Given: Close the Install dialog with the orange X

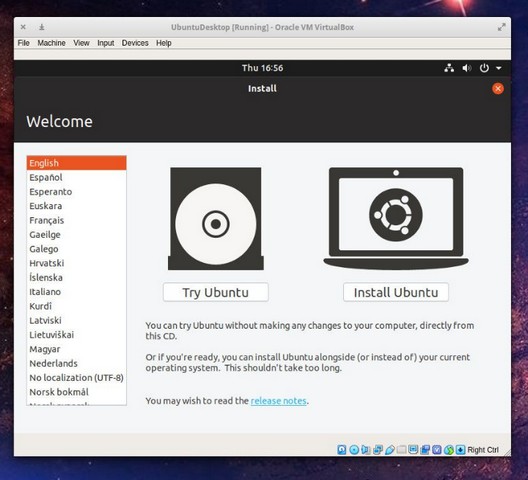Looking at the screenshot, I should 498,89.
